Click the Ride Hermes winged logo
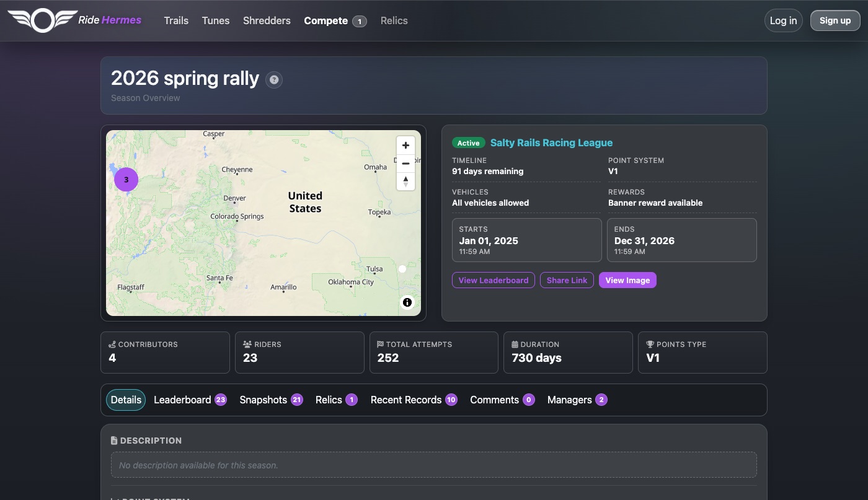Screen dimensions: 868x500 coord(42,20)
